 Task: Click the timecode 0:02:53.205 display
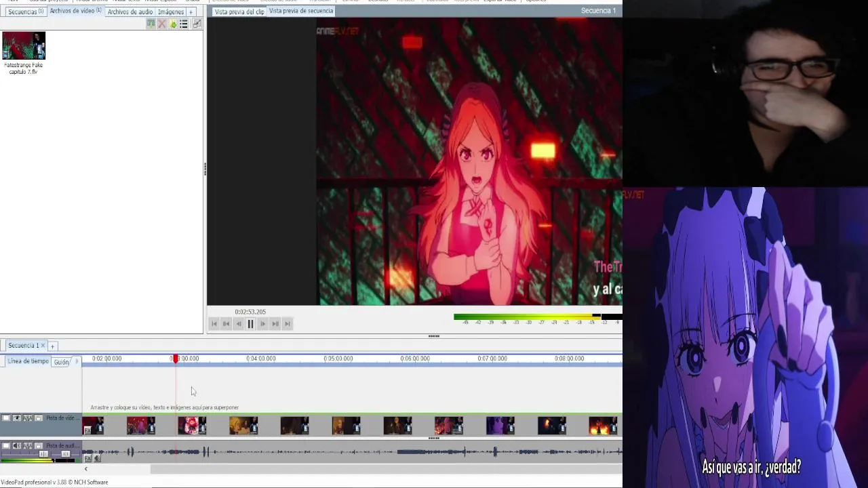tap(250, 312)
